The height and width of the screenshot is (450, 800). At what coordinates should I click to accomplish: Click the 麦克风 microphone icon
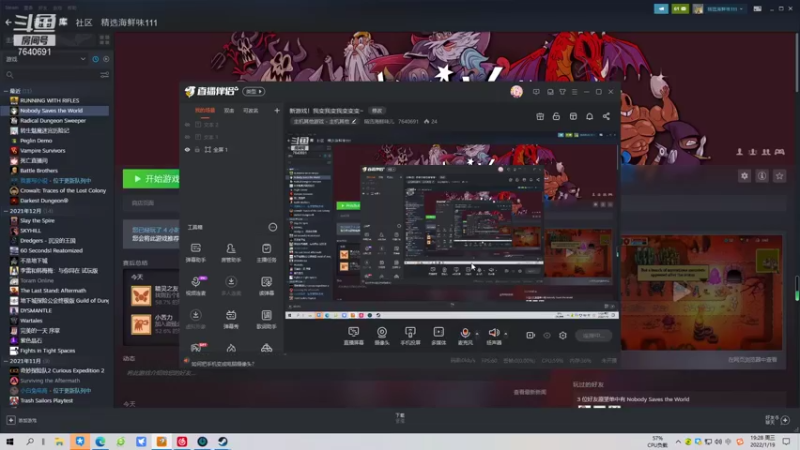[x=465, y=333]
